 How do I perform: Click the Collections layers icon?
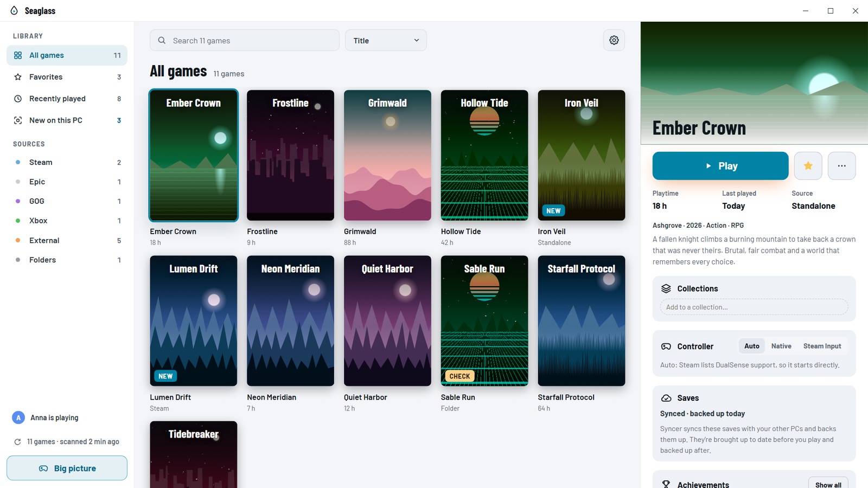point(666,288)
